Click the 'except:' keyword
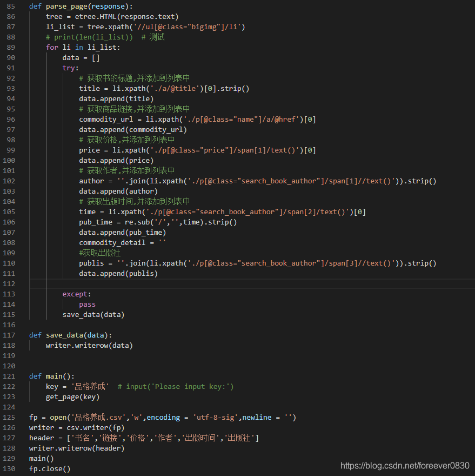This screenshot has height=476, width=475. point(77,294)
